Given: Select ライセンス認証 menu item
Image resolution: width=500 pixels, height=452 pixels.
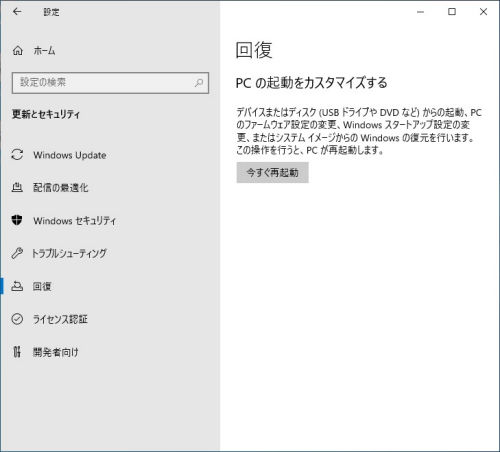Looking at the screenshot, I should (110, 319).
